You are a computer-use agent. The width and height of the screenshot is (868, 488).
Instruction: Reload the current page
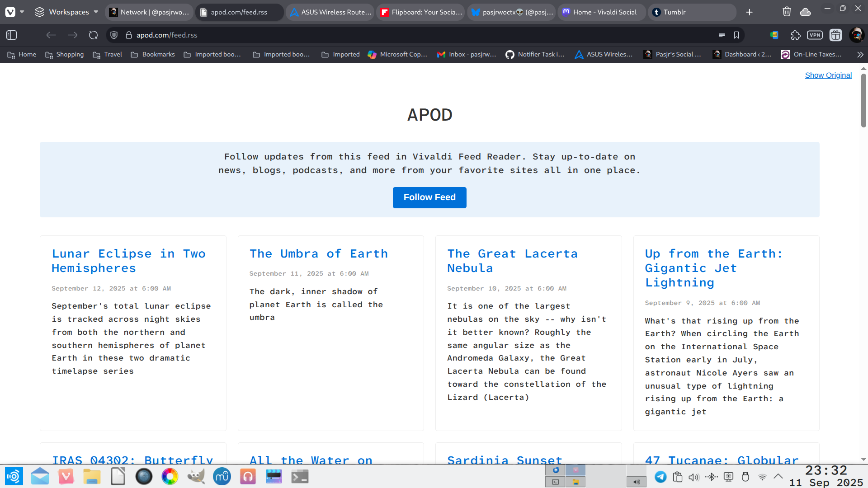pos(93,35)
